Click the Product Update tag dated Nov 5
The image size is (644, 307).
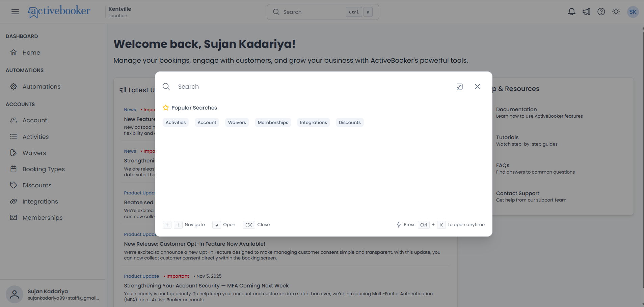click(x=141, y=276)
